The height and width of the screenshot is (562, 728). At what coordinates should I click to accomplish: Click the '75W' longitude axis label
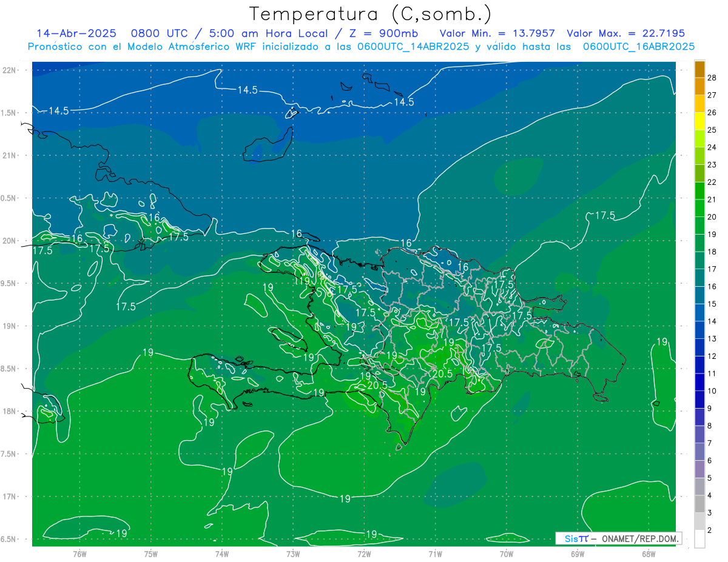[150, 554]
